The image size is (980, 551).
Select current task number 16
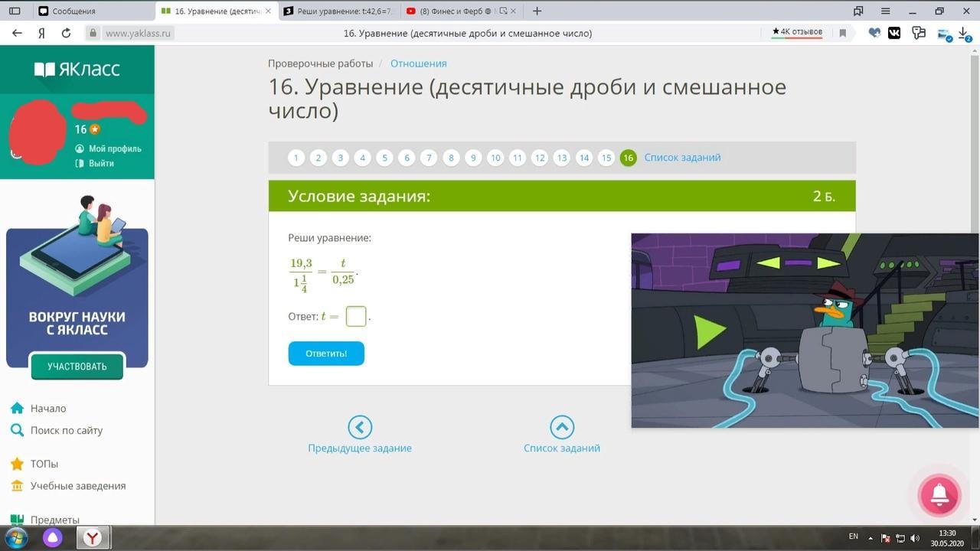[629, 158]
